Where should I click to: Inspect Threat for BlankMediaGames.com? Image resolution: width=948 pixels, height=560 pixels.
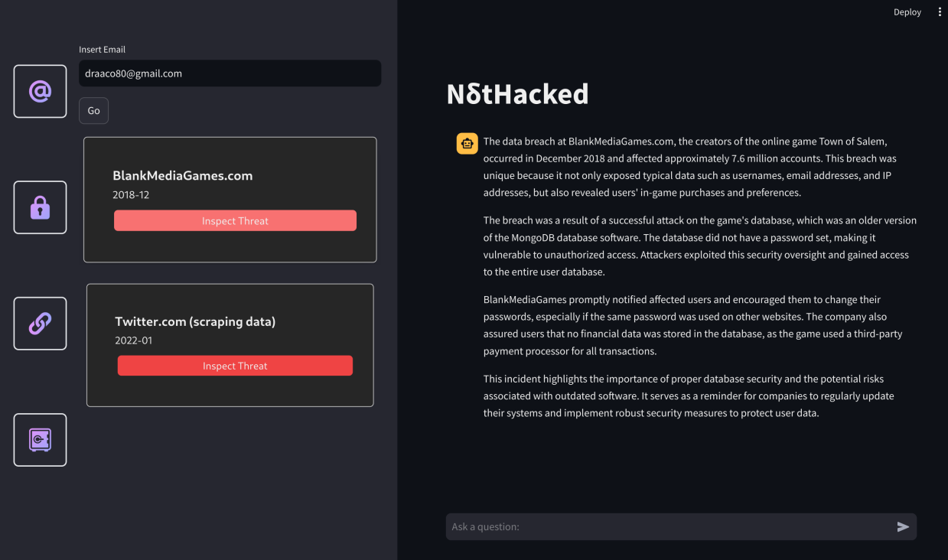tap(235, 220)
